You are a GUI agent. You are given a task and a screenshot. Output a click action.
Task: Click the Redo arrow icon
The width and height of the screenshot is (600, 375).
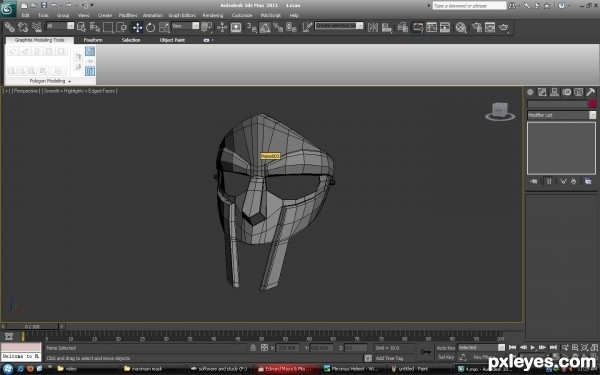click(x=68, y=5)
